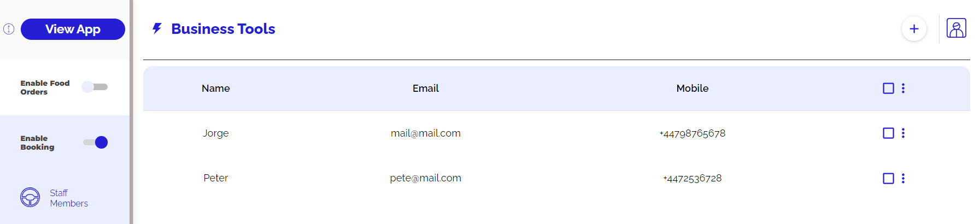Click the Staff Members steering wheel icon
This screenshot has height=224, width=980.
[x=30, y=197]
